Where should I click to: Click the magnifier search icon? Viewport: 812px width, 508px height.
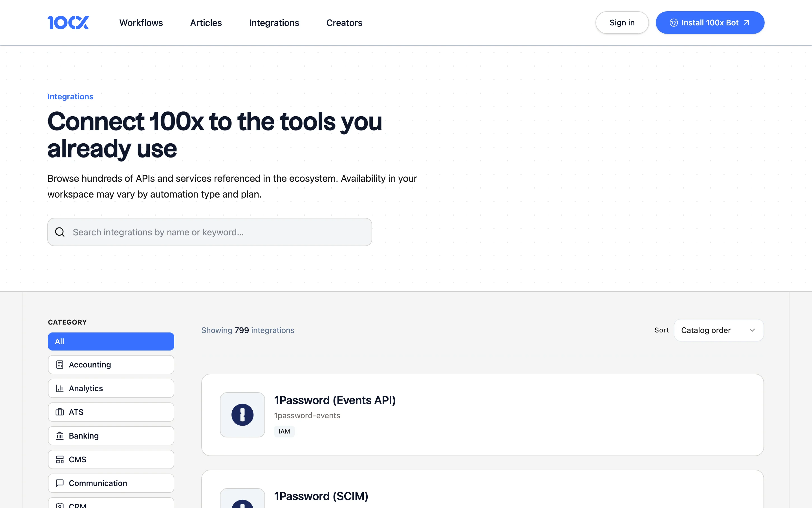[60, 232]
